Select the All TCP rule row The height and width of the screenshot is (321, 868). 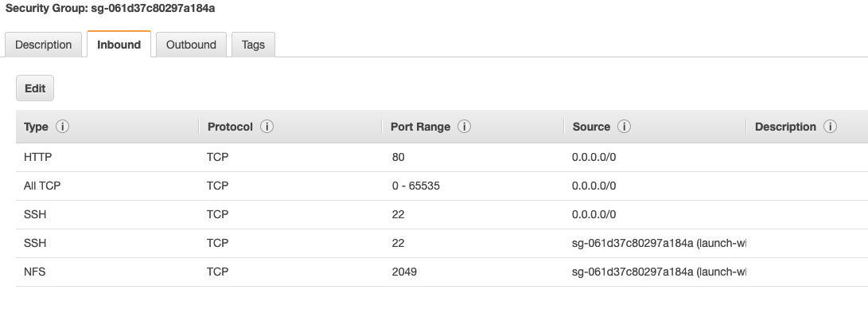pyautogui.click(x=43, y=186)
